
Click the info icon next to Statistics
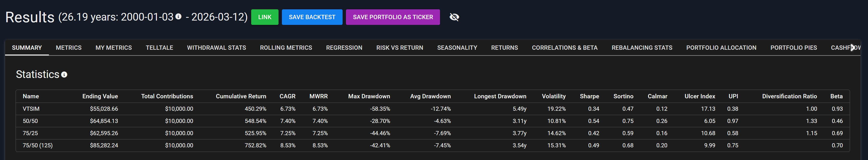(64, 75)
